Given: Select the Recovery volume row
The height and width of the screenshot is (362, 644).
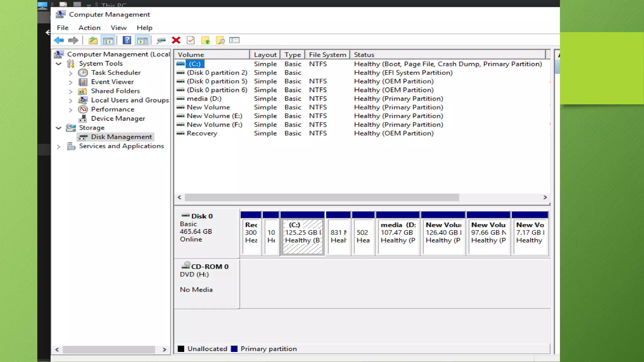Looking at the screenshot, I should tap(362, 133).
